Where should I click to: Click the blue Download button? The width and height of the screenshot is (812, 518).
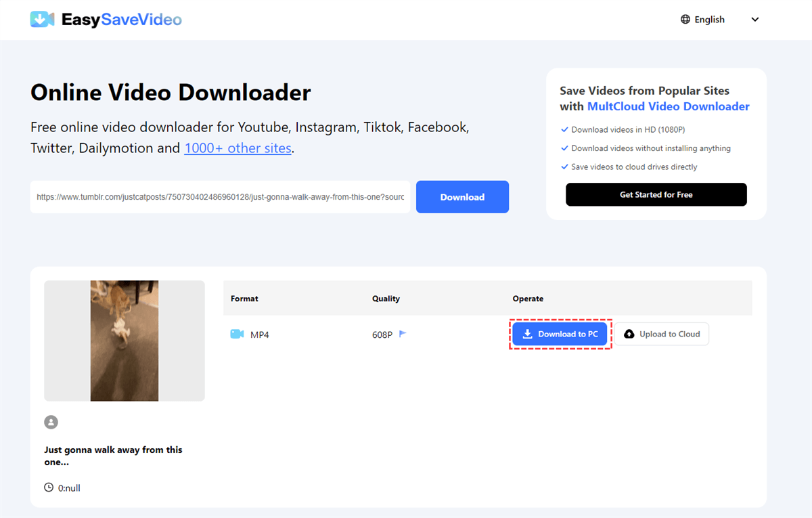click(x=462, y=197)
